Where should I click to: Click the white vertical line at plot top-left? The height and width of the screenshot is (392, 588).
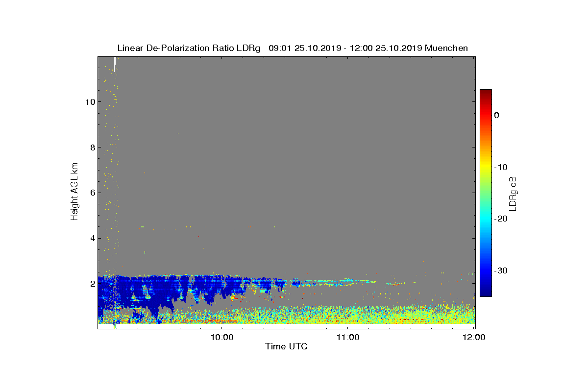(x=114, y=65)
